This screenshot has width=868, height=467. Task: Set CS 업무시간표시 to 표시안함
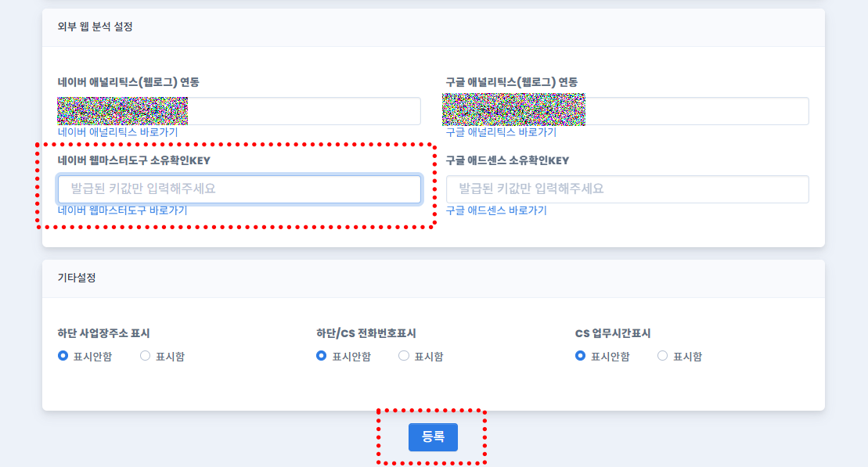[x=581, y=356]
